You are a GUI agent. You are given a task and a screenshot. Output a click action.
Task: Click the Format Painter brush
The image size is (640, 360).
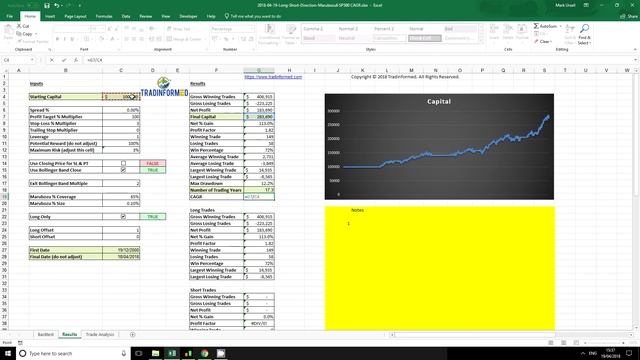19,41
